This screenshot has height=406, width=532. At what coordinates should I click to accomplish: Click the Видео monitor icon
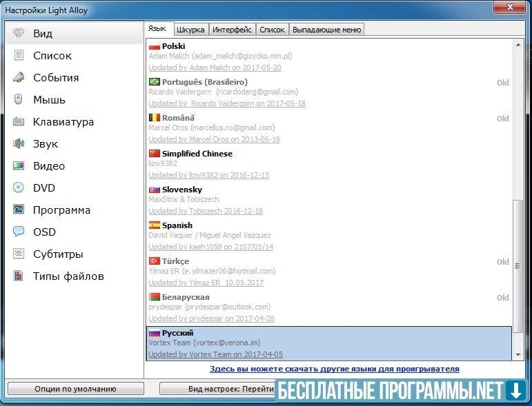19,166
